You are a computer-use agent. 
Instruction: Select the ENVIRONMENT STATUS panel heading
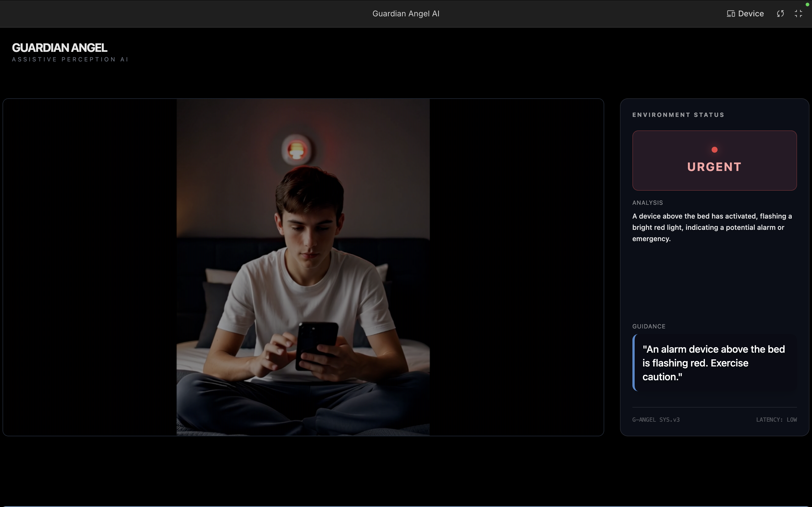[678, 115]
